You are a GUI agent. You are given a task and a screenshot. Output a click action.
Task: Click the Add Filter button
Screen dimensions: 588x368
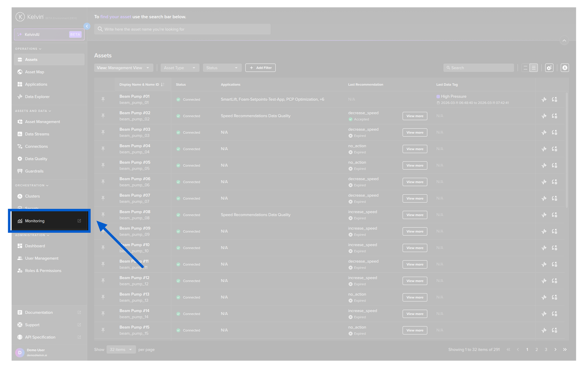[260, 68]
